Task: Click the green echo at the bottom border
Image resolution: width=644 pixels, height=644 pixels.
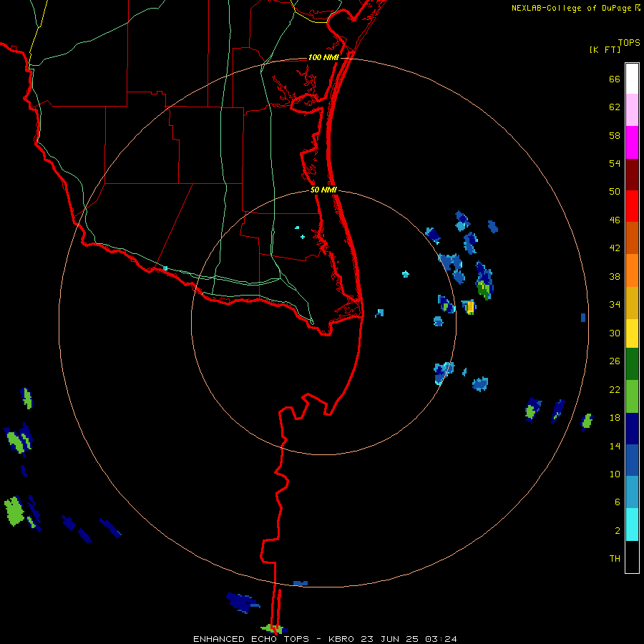Action: click(273, 628)
